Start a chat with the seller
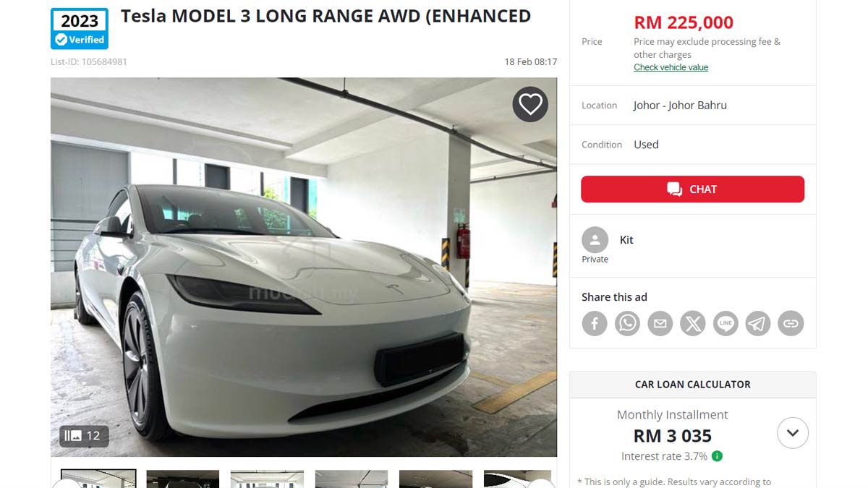Viewport: 868px width, 488px height. (692, 189)
